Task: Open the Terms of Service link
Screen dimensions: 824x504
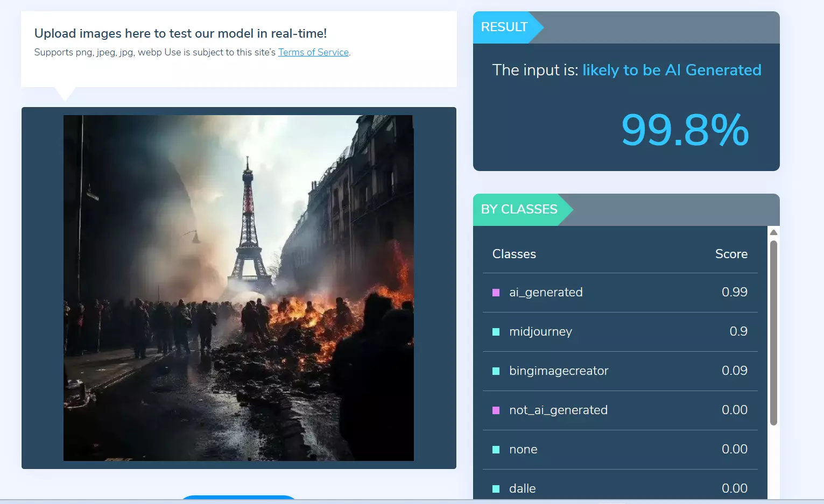Action: (313, 52)
